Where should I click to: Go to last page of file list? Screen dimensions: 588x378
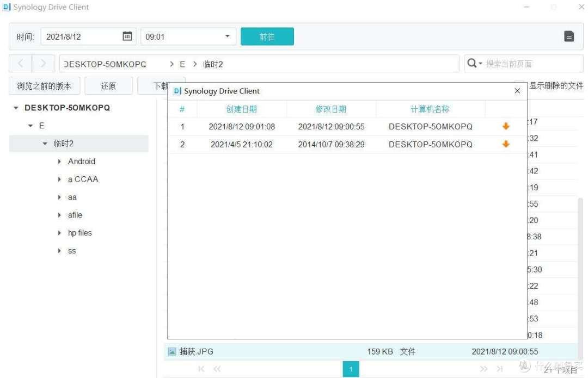click(x=499, y=369)
